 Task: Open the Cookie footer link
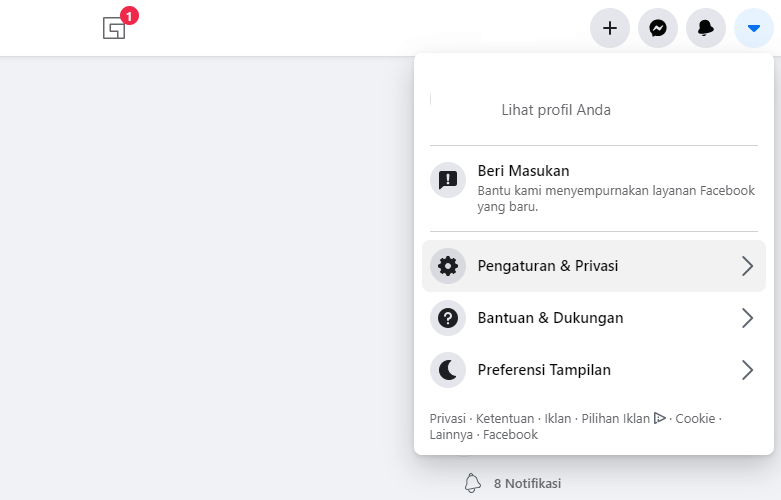click(x=695, y=418)
